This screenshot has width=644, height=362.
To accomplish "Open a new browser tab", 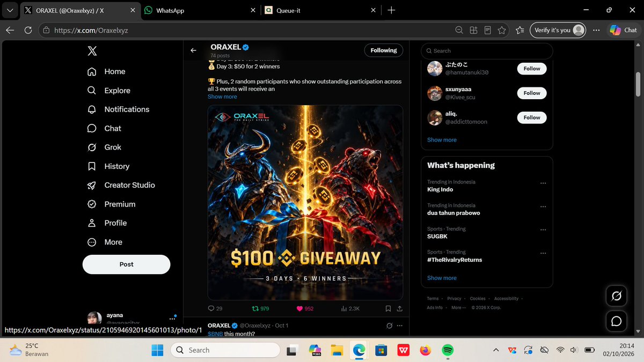I will pyautogui.click(x=391, y=10).
